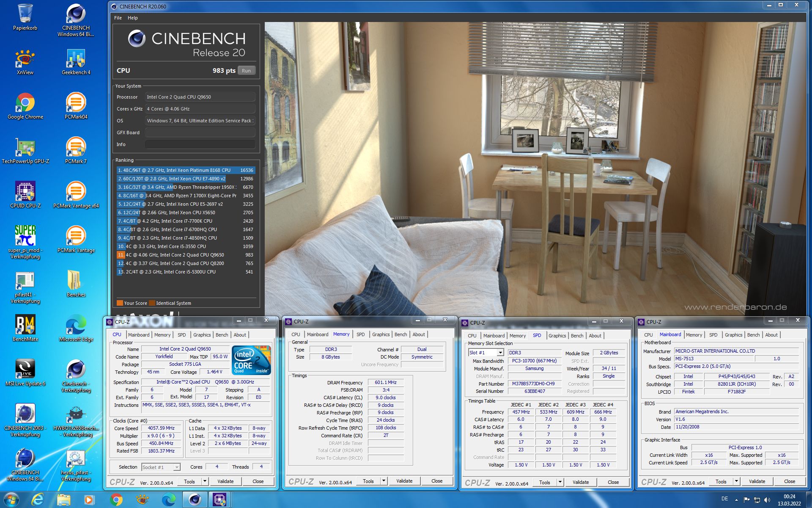Select the Core 2 Quad Q9650 ranking row

[x=186, y=255]
